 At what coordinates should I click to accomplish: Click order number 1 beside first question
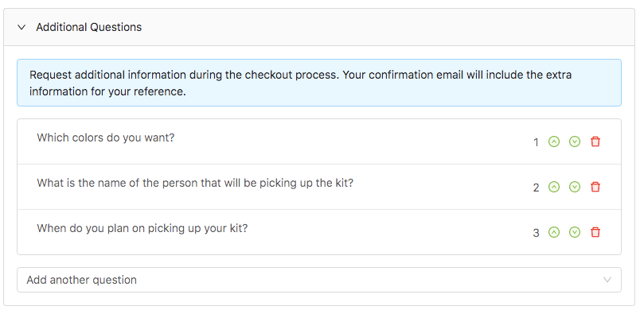click(x=536, y=142)
